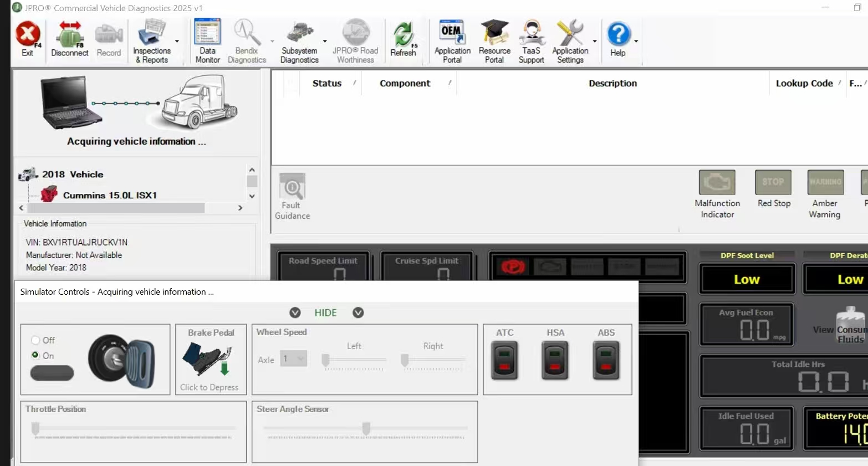Toggle the ATC rocker switch
The image size is (868, 466).
point(504,360)
